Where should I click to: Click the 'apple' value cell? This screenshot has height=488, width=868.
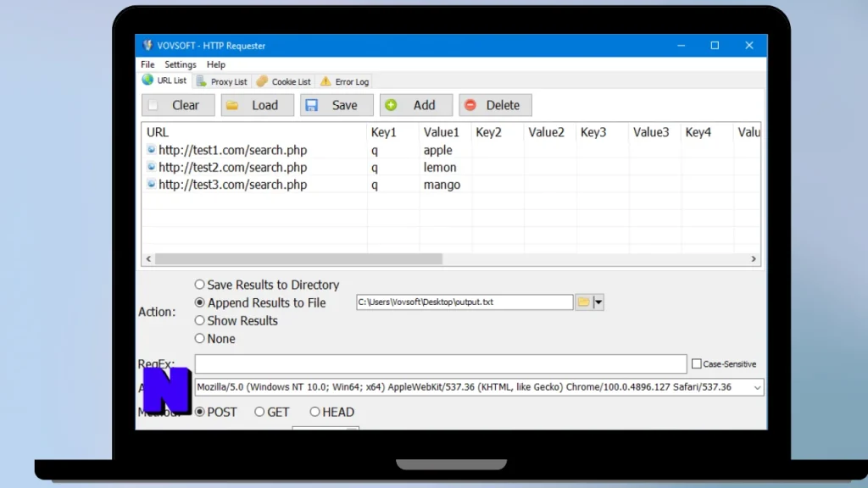[x=438, y=150]
